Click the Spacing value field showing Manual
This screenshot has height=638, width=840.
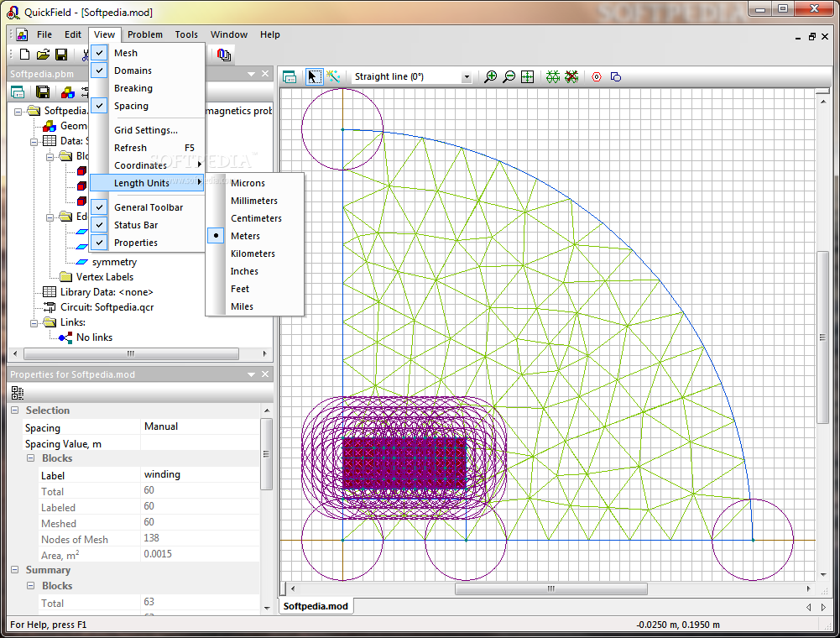[201, 426]
